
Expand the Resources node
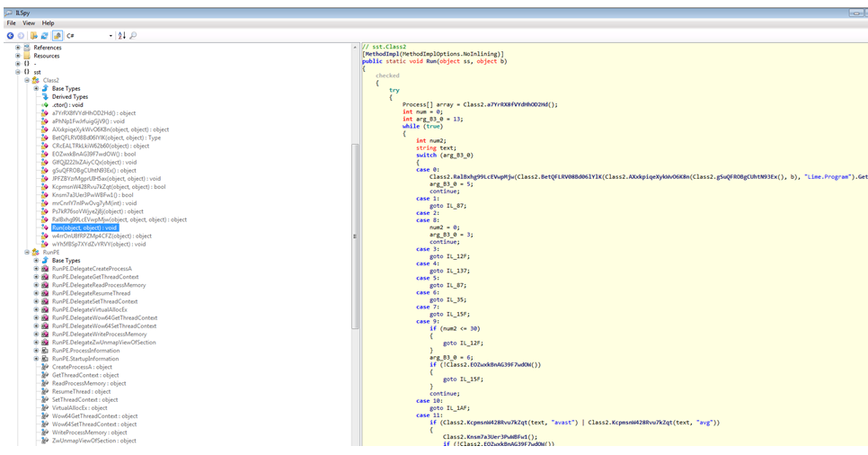pyautogui.click(x=18, y=56)
